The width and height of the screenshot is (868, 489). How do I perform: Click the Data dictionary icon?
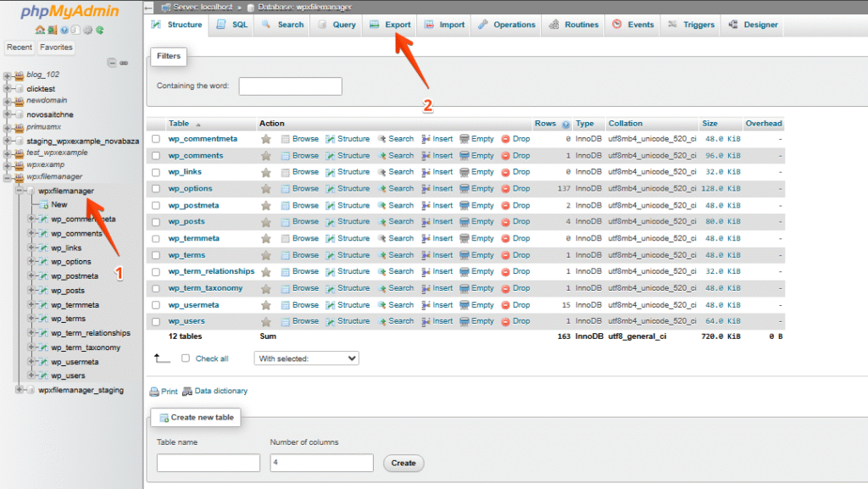tap(187, 391)
